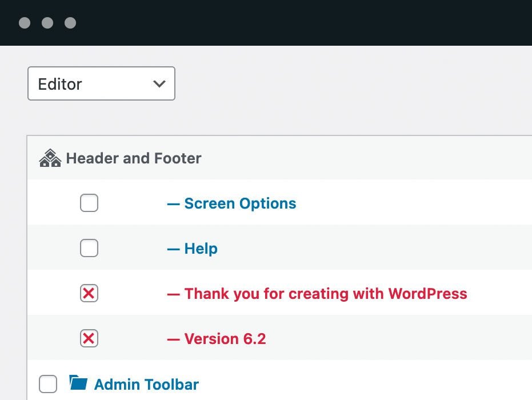Check the Admin Toolbar checkbox
The height and width of the screenshot is (400, 532).
tap(48, 384)
